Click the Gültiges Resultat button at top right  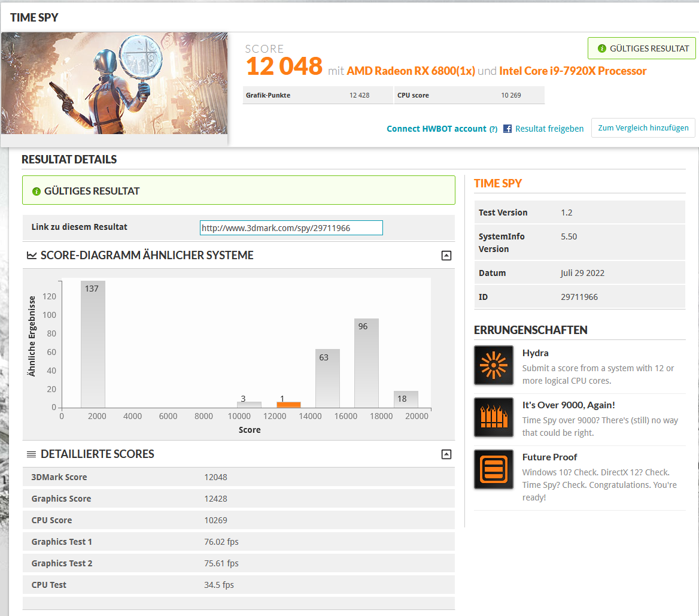642,48
